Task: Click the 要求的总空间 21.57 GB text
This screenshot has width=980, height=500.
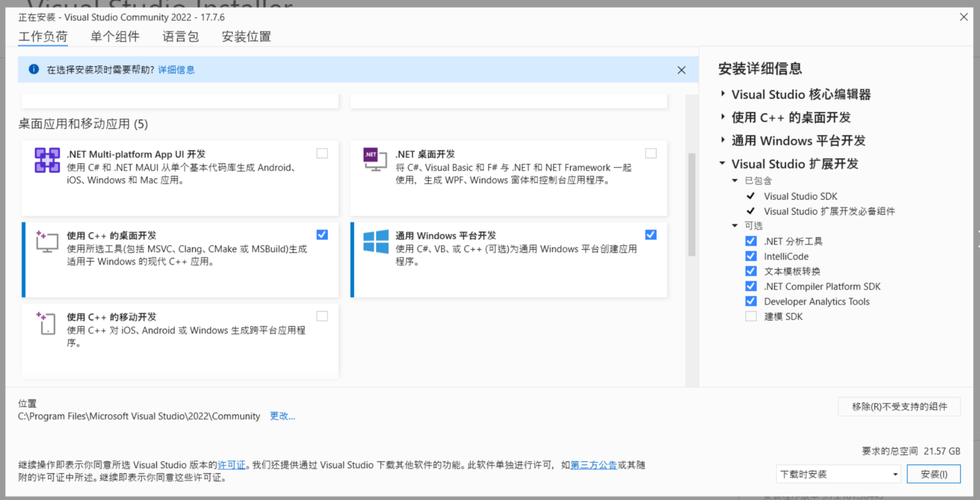Action: pos(911,451)
